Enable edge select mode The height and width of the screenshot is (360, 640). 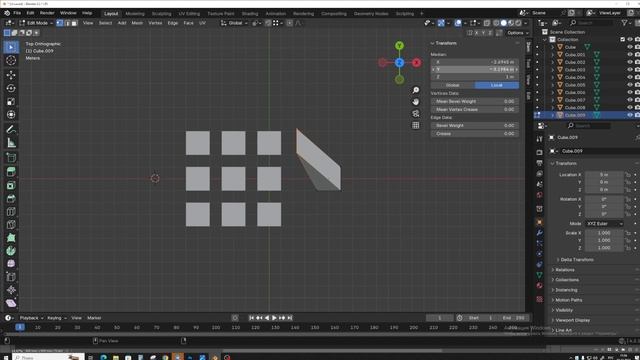[67, 23]
